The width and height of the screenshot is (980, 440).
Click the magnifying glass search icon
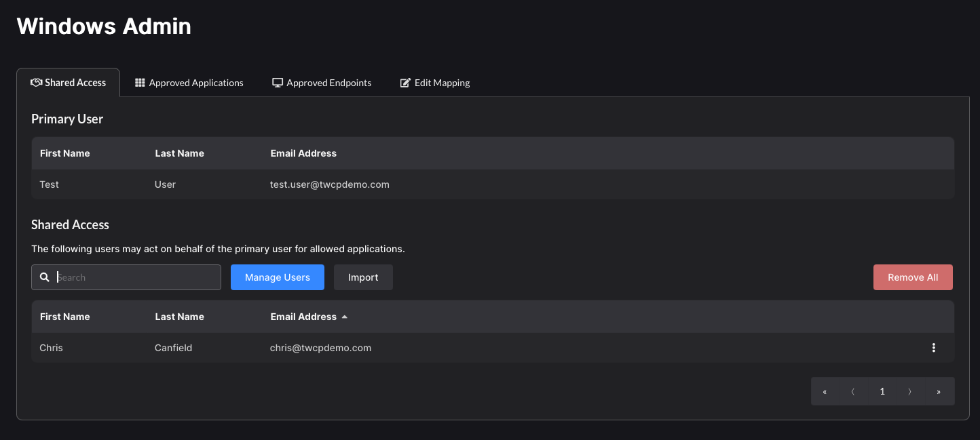coord(45,277)
